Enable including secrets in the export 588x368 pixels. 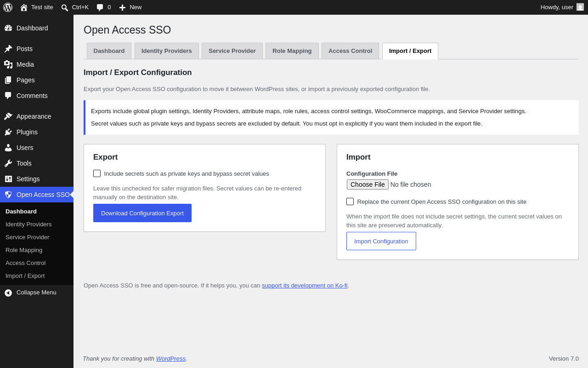pyautogui.click(x=97, y=173)
